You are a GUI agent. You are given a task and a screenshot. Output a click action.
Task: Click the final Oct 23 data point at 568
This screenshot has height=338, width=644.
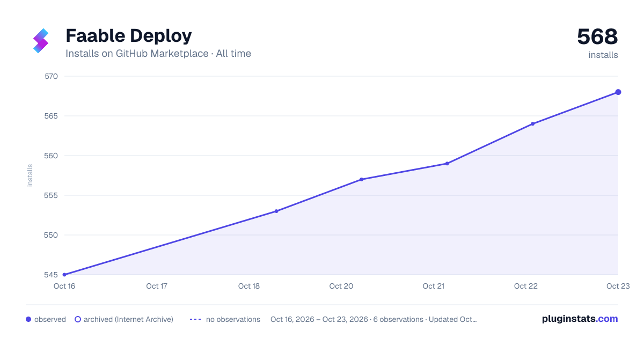pos(618,92)
